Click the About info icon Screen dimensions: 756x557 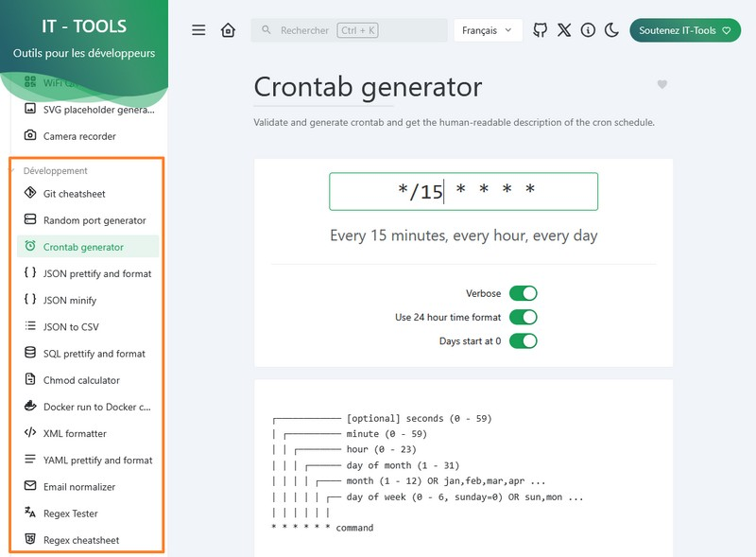(x=588, y=30)
